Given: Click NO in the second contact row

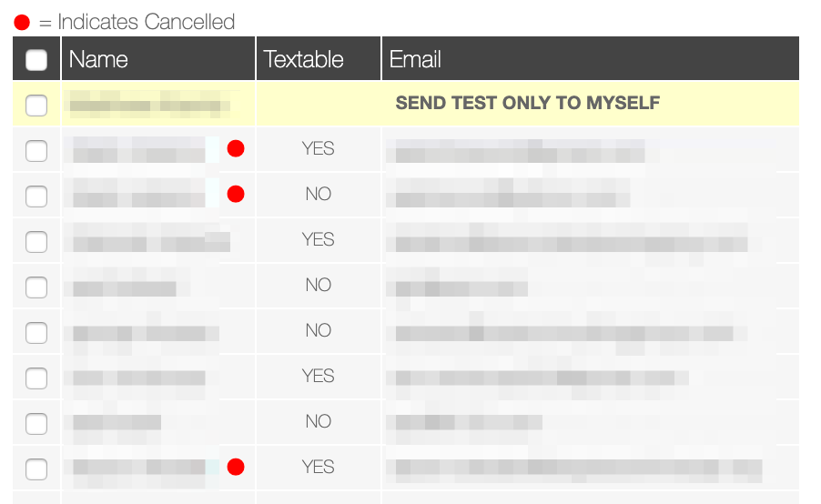Looking at the screenshot, I should point(319,194).
